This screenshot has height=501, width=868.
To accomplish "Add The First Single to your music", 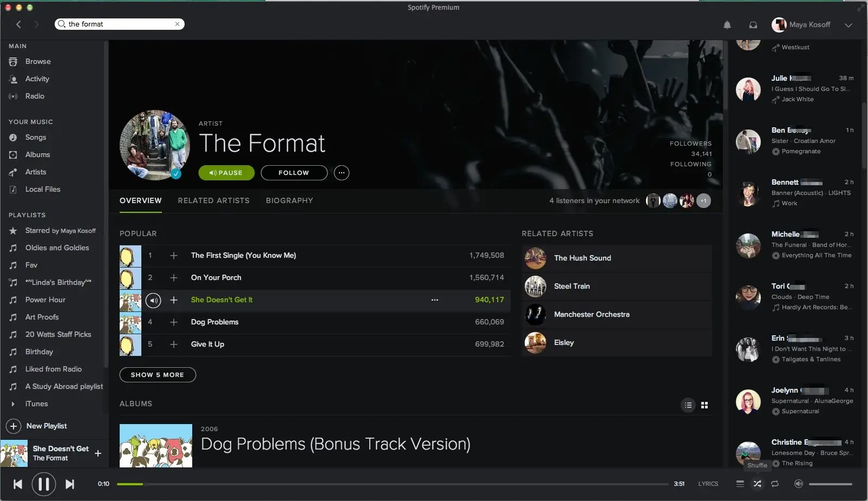I will click(174, 255).
